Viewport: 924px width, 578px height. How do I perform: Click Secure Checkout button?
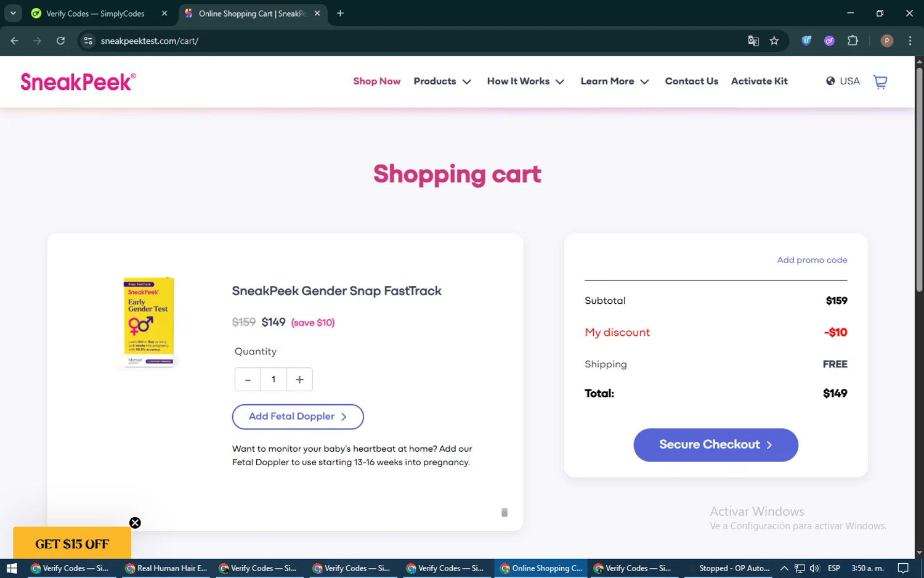pyautogui.click(x=716, y=445)
